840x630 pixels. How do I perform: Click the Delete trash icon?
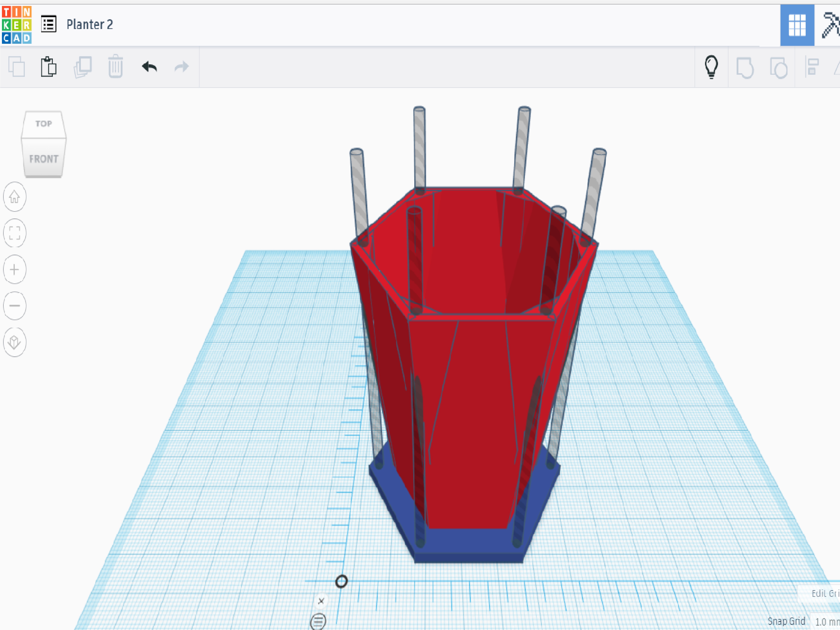point(115,66)
